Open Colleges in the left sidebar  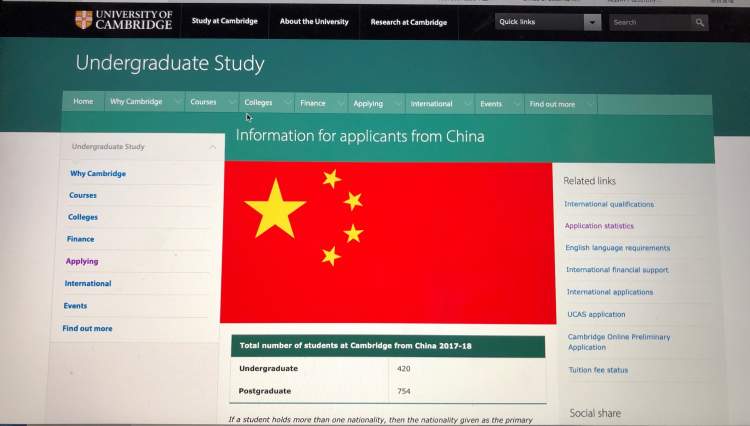(83, 217)
